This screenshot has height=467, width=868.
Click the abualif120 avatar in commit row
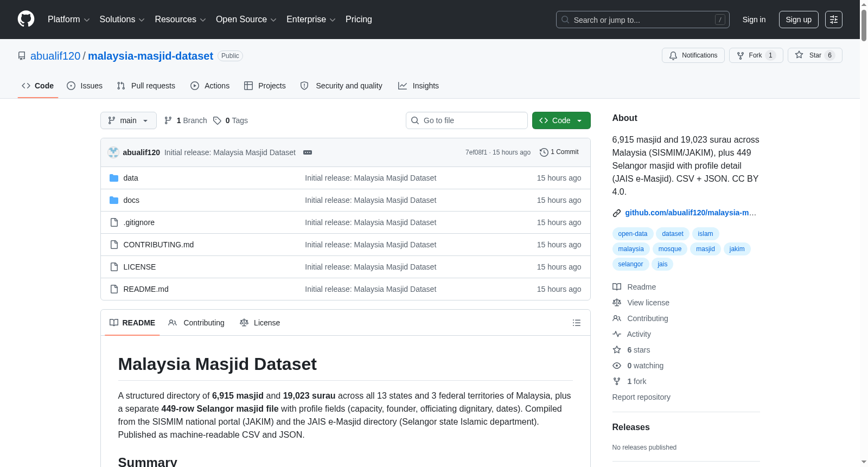113,152
